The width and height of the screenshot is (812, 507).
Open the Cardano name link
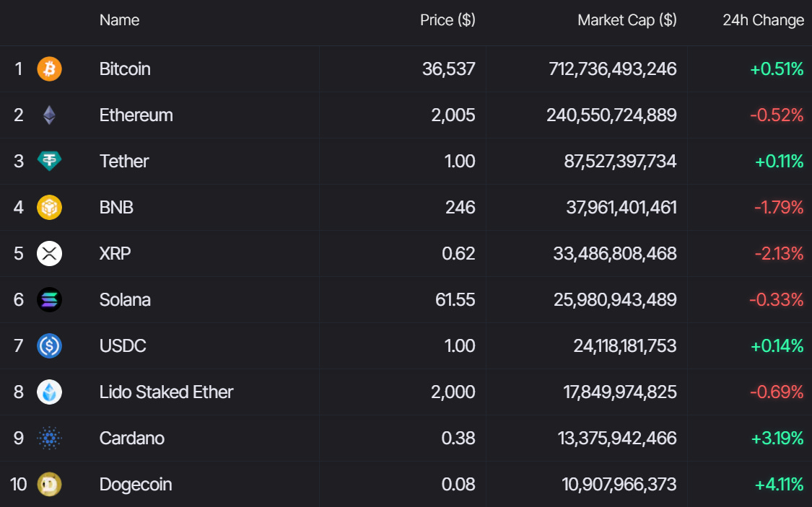click(132, 438)
